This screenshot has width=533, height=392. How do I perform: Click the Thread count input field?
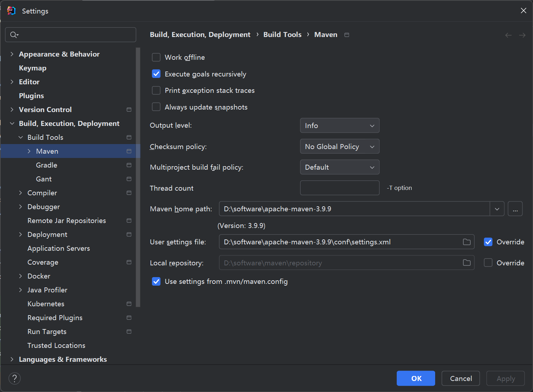click(340, 188)
